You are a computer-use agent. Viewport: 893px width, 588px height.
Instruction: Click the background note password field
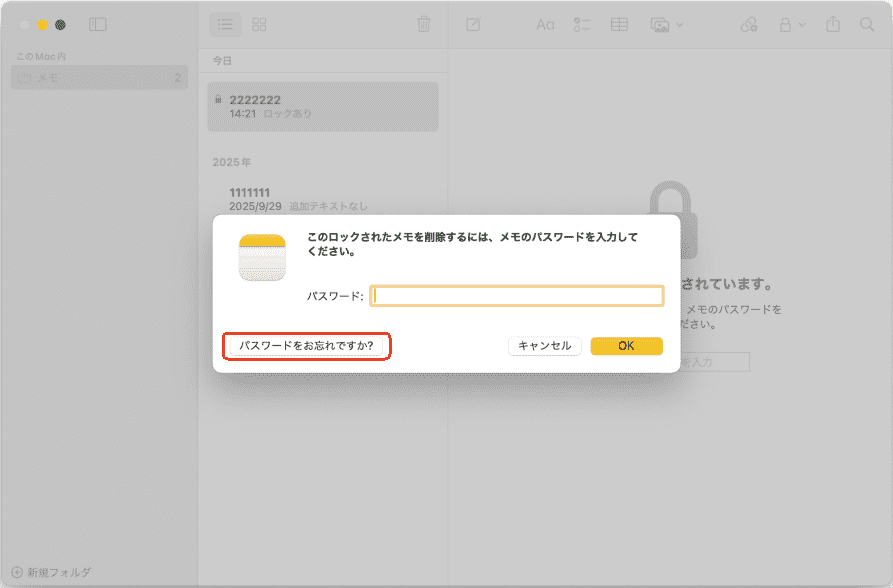(715, 362)
